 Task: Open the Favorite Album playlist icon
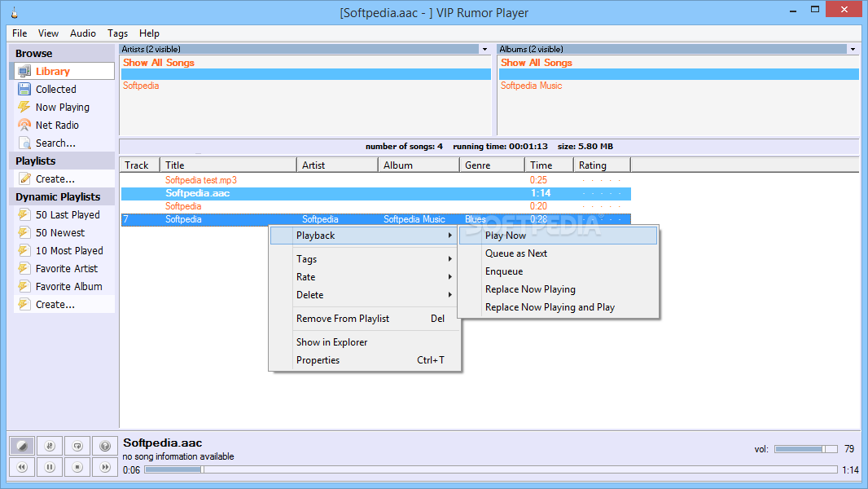pos(24,286)
